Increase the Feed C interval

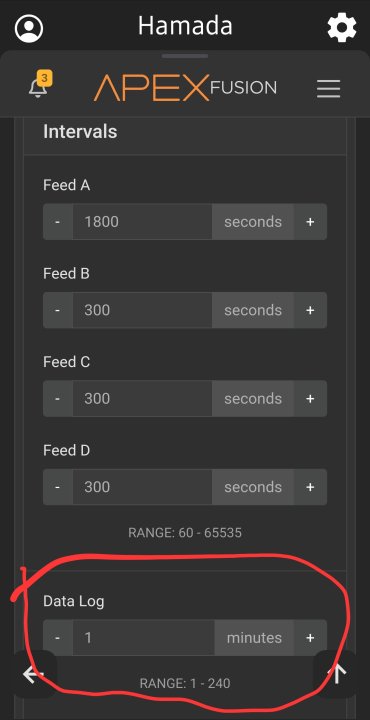click(x=310, y=398)
